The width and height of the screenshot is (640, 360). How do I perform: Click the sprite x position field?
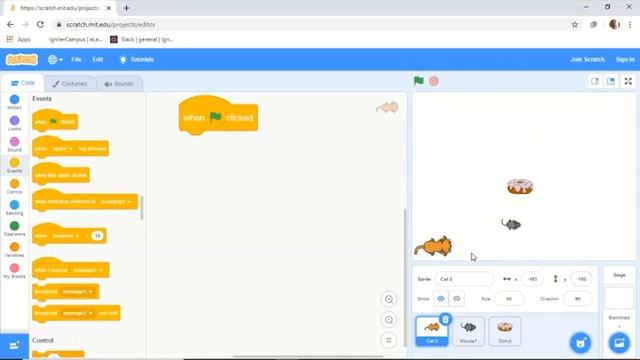pos(532,279)
